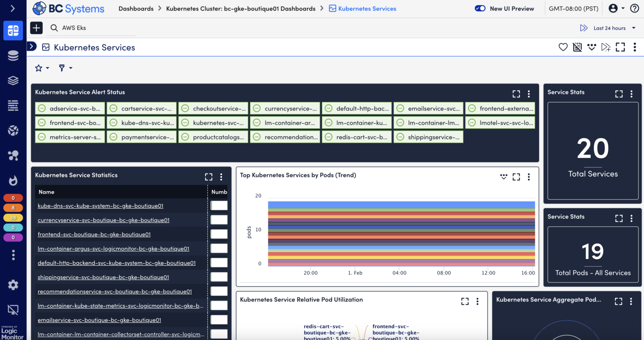Click the Dashboards breadcrumb link
644x340 pixels.
(x=136, y=8)
